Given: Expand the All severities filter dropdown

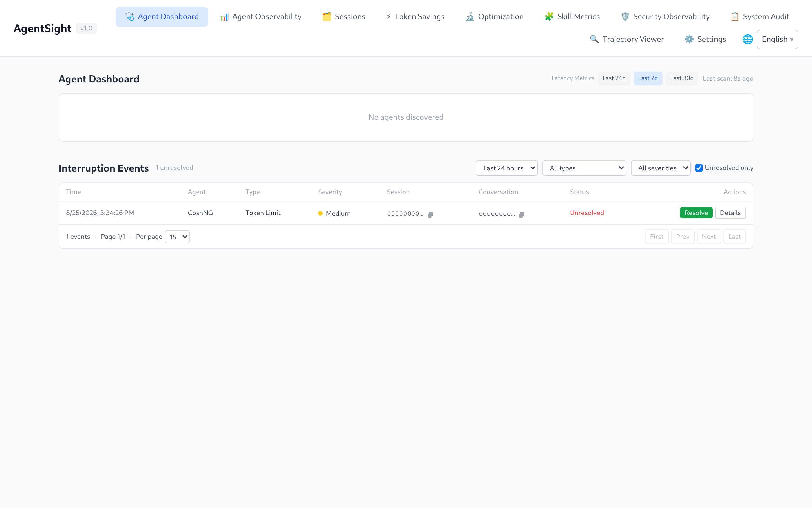Looking at the screenshot, I should tap(660, 168).
